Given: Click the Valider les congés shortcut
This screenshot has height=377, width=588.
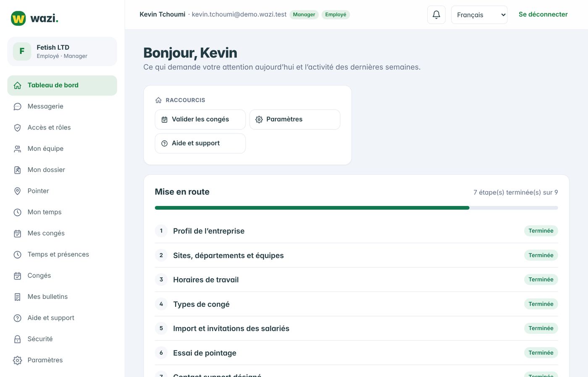Looking at the screenshot, I should point(200,119).
